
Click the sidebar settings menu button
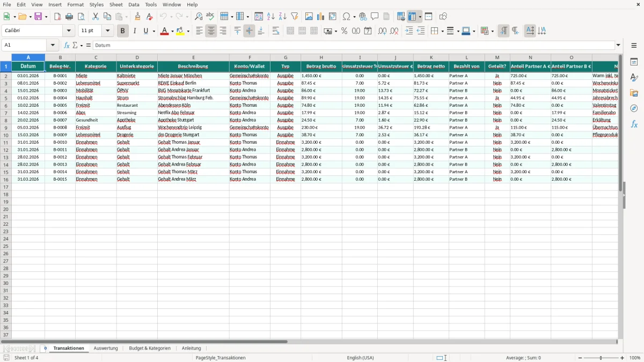[634, 45]
